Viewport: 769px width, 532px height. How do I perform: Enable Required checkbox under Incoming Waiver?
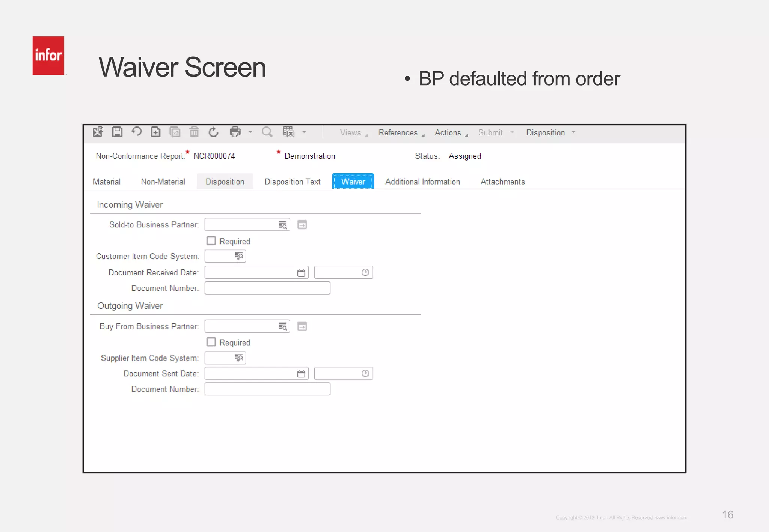[x=211, y=241]
